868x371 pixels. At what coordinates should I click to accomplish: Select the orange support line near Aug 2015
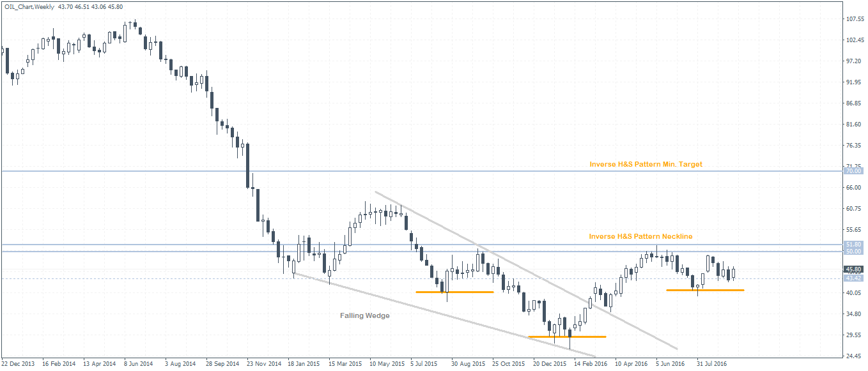pyautogui.click(x=454, y=292)
